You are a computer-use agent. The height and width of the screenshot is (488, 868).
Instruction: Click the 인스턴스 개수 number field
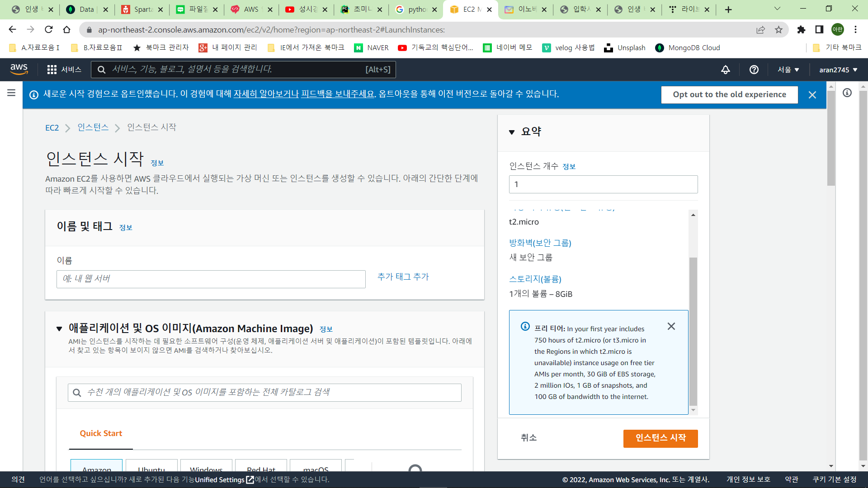coord(603,184)
